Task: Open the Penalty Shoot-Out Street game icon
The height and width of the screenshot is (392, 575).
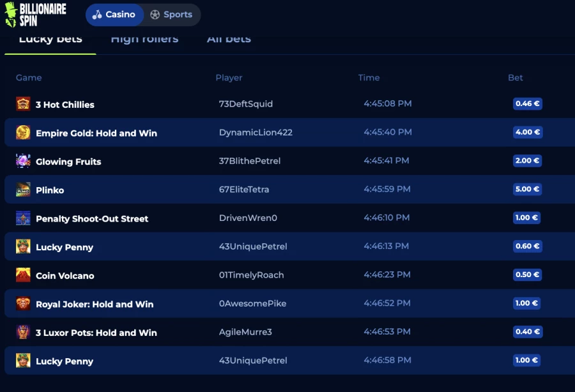Action: [x=23, y=218]
